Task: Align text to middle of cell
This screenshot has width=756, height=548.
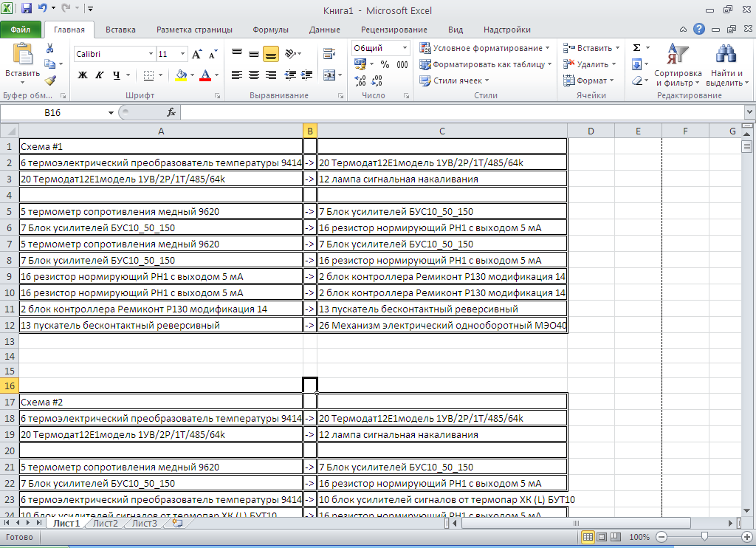Action: 254,54
